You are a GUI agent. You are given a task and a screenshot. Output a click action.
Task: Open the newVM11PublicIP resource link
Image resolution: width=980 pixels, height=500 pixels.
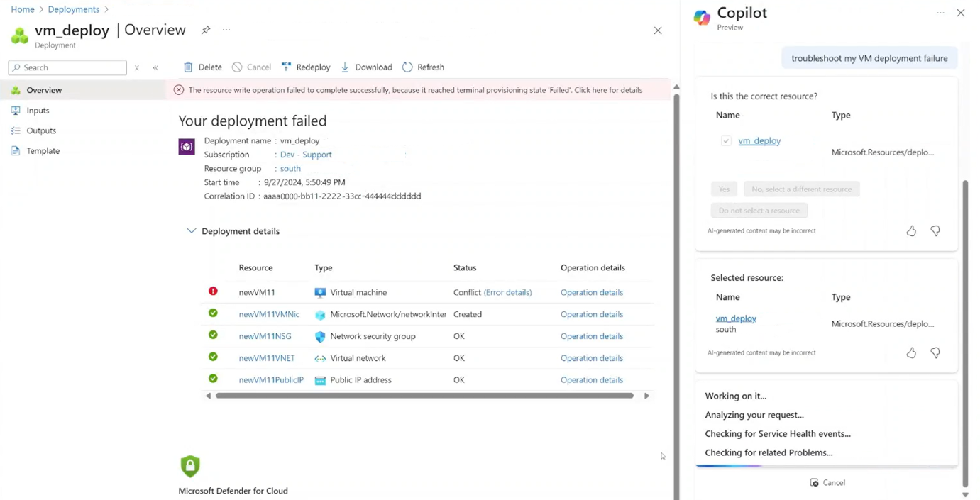(x=271, y=380)
